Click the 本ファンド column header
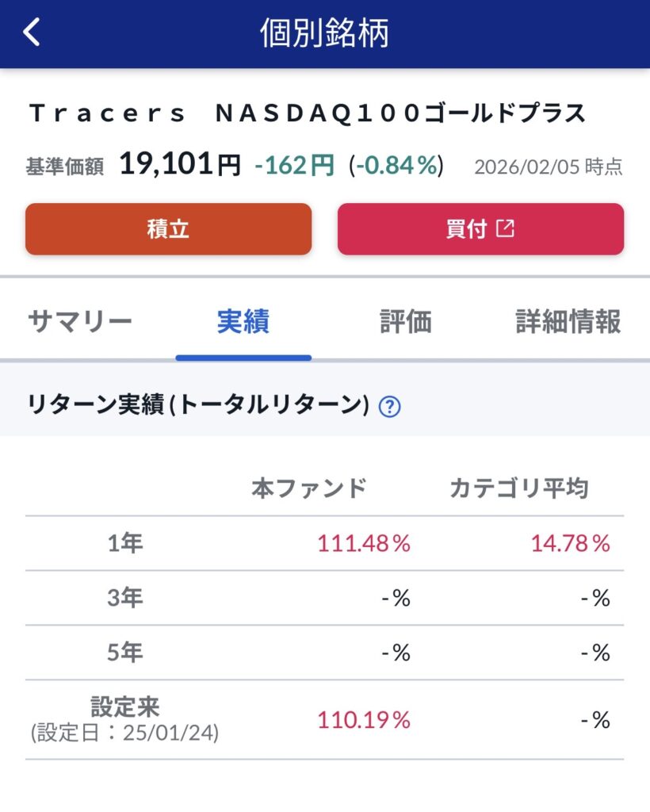This screenshot has height=812, width=650. [309, 488]
